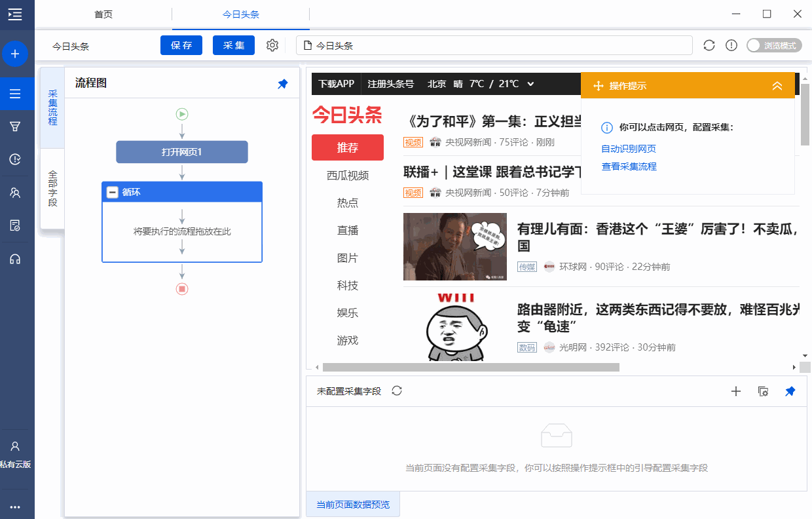Open the document check sidebar icon
The width and height of the screenshot is (812, 519).
[15, 225]
